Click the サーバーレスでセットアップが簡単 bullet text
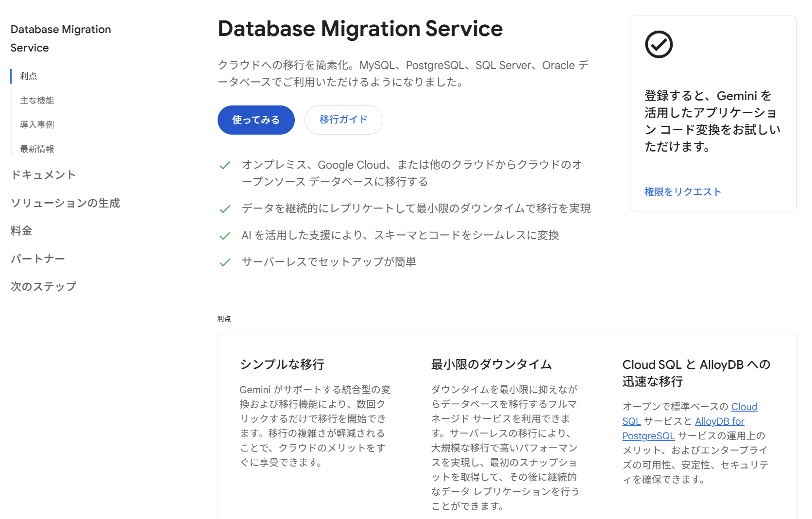This screenshot has width=812, height=519. (x=329, y=262)
